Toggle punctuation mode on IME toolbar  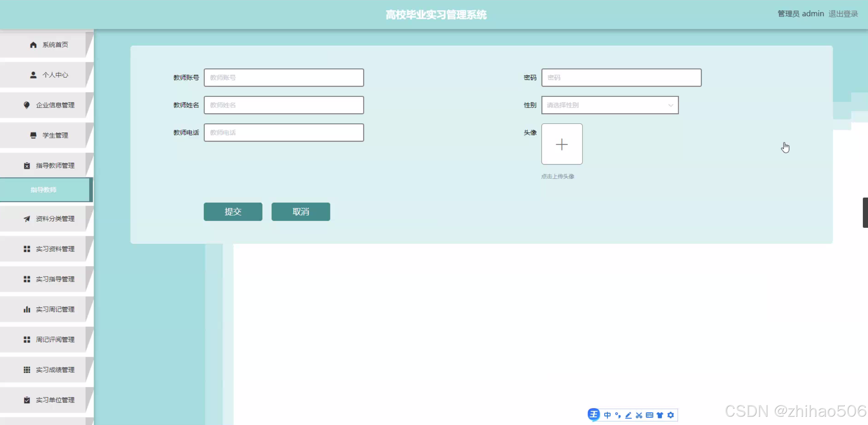pyautogui.click(x=618, y=415)
